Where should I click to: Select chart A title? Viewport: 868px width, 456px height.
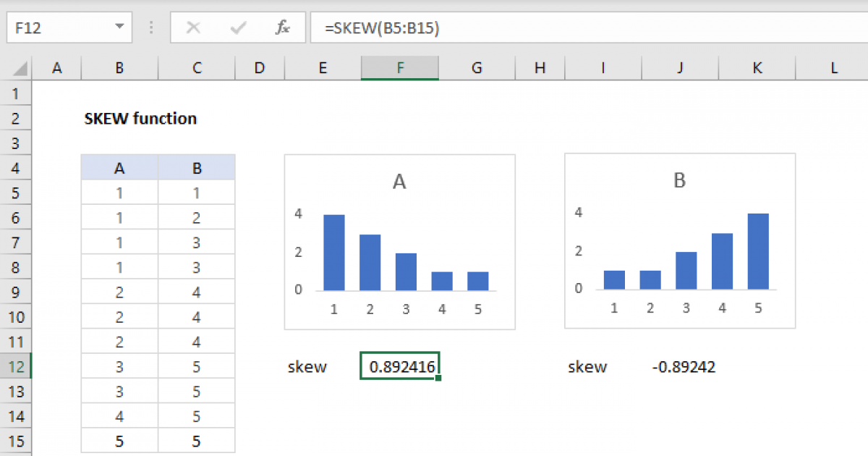(x=399, y=182)
